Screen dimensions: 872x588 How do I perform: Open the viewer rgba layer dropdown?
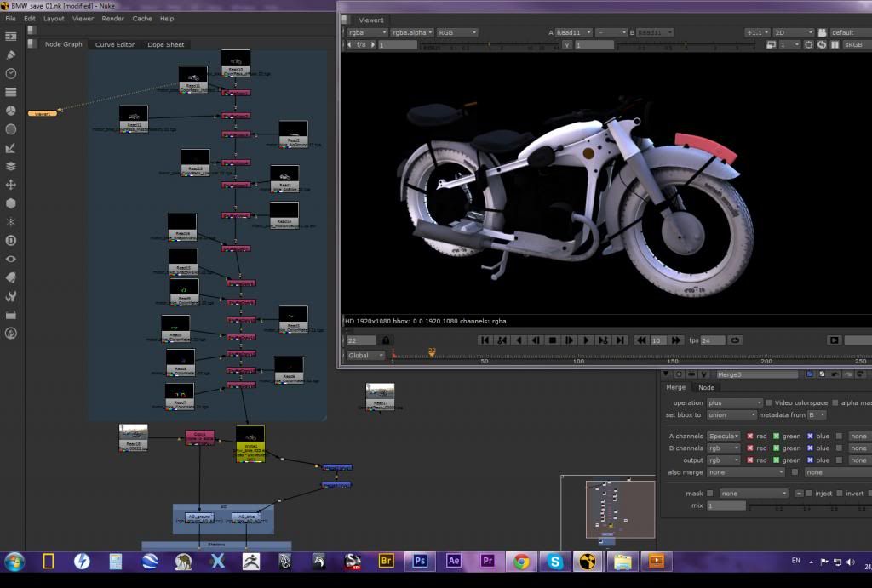click(366, 33)
